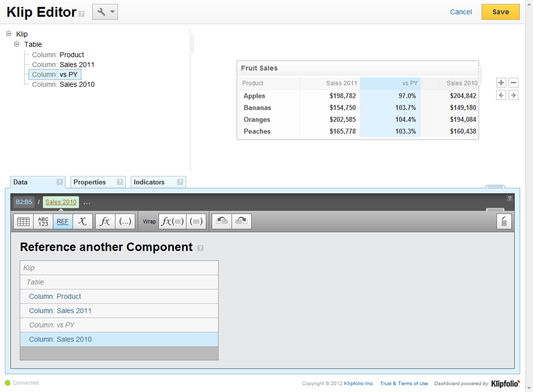Image resolution: width=533 pixels, height=392 pixels.
Task: Delete with the trash can icon
Action: click(504, 221)
